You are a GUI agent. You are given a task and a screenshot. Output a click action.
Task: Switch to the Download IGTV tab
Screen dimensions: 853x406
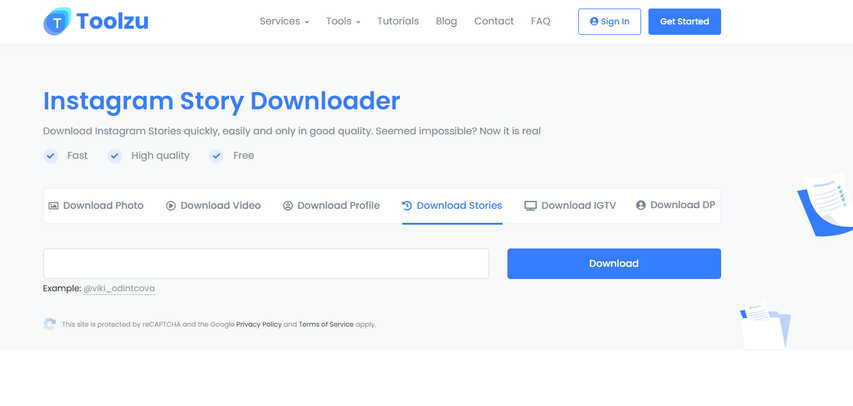pos(570,206)
